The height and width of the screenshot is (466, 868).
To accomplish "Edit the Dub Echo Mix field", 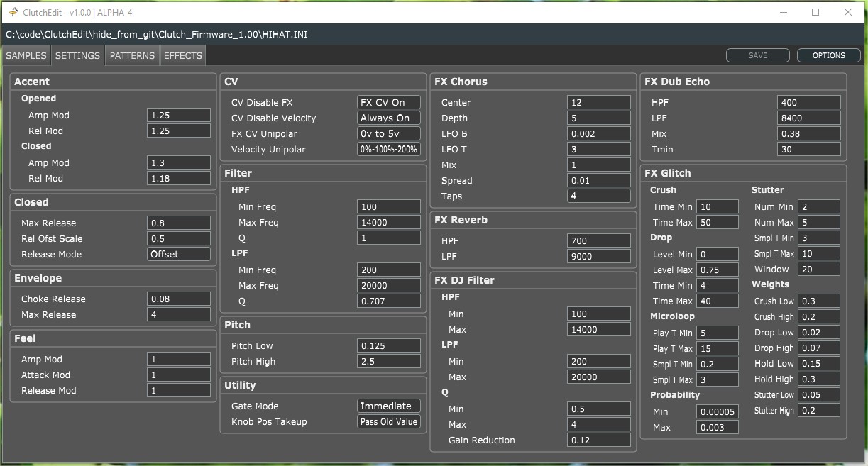I will click(x=808, y=133).
